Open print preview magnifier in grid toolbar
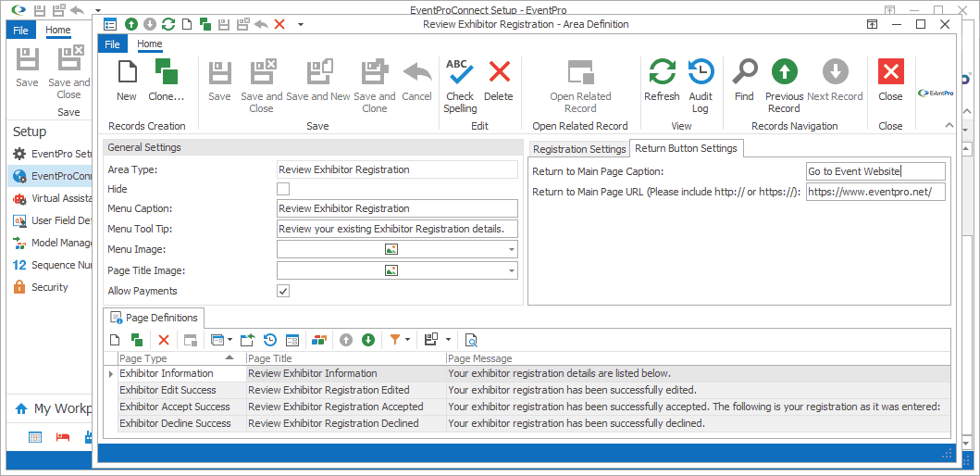 (472, 340)
